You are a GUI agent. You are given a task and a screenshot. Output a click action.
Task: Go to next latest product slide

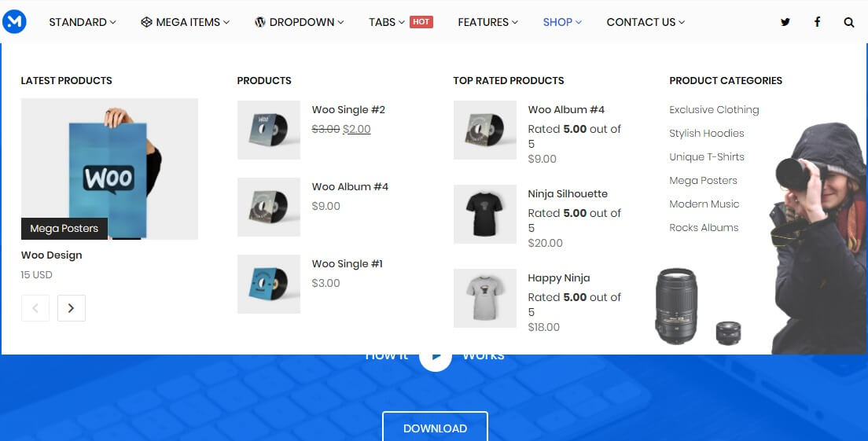pyautogui.click(x=72, y=308)
